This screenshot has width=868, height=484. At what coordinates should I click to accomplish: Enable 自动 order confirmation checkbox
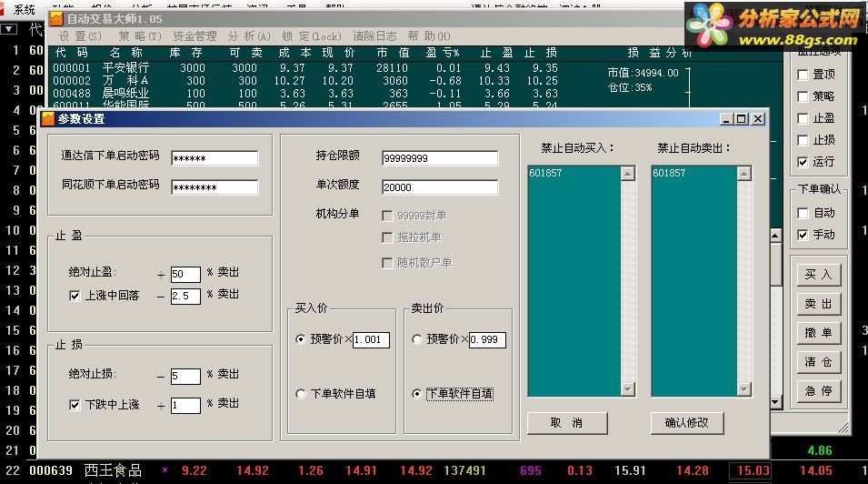(803, 213)
